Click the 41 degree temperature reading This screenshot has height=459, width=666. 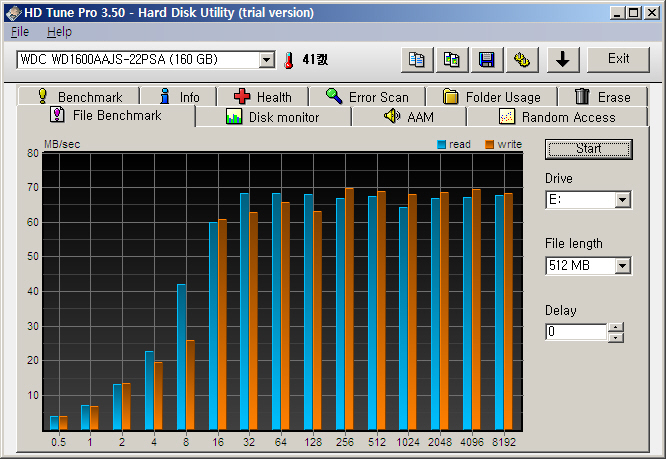click(x=315, y=59)
